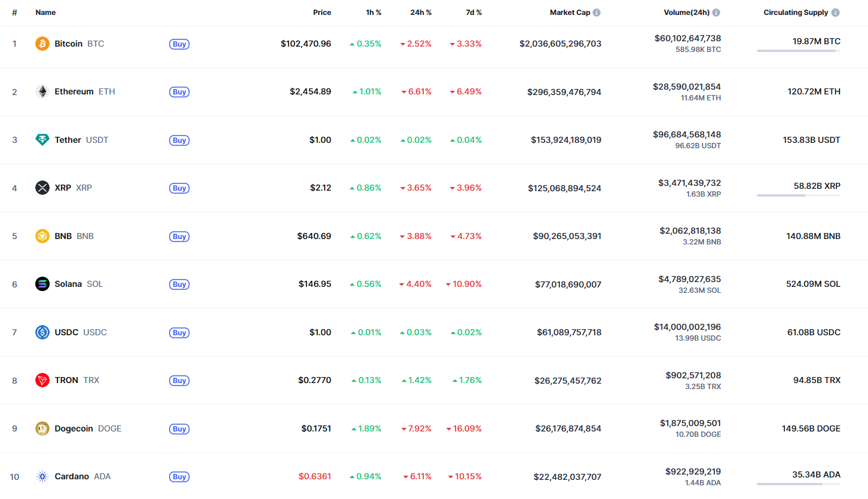This screenshot has width=868, height=499.
Task: Click the BNB logo icon
Action: (42, 236)
